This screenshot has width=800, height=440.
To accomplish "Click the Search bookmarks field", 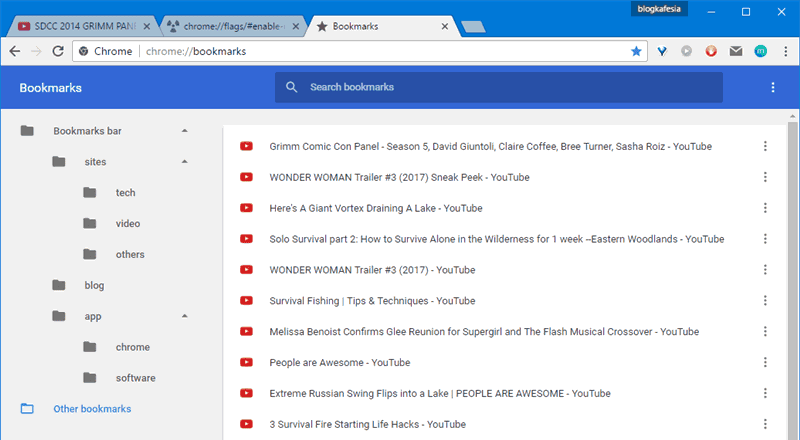I will [x=498, y=87].
